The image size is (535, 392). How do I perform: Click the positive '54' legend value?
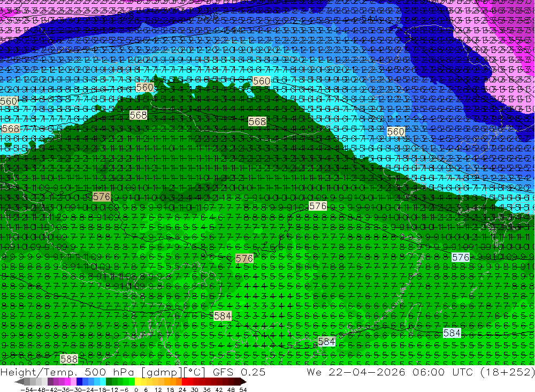point(243,390)
